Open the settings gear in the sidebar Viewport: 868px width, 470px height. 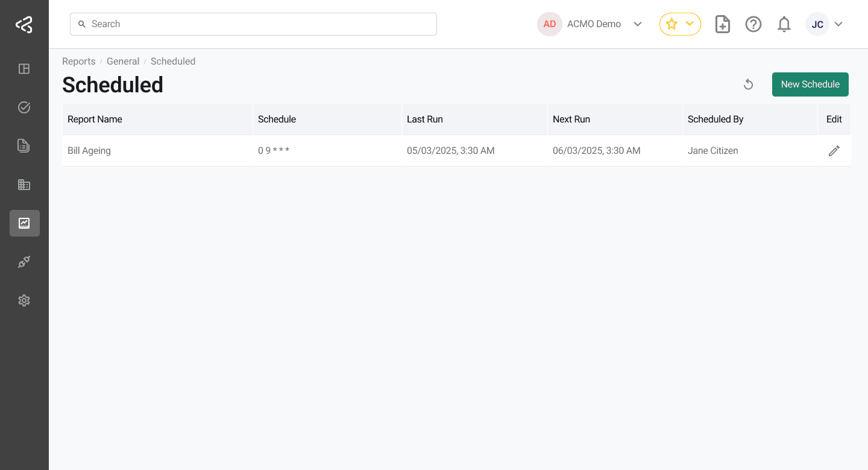coord(24,300)
